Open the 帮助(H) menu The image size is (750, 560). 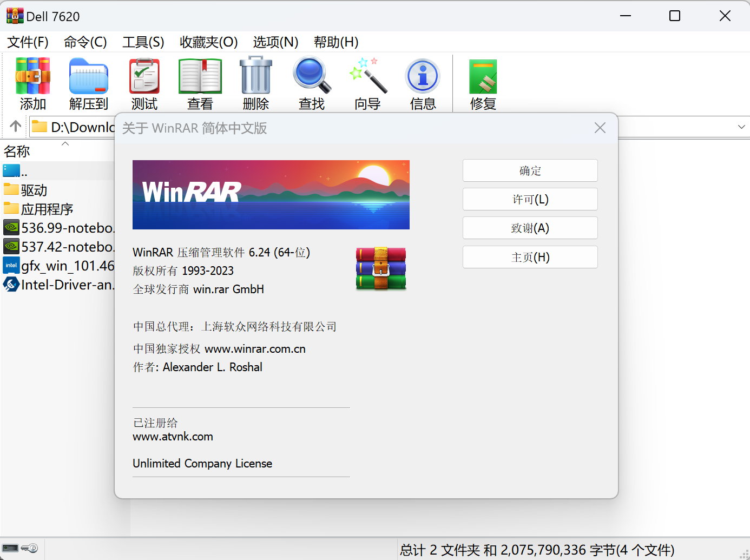click(336, 42)
